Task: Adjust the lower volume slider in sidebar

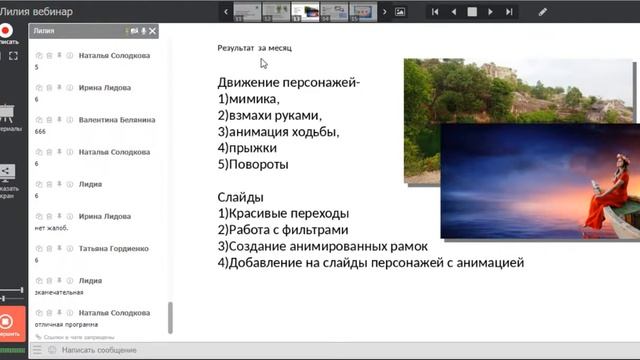Action: point(11,299)
